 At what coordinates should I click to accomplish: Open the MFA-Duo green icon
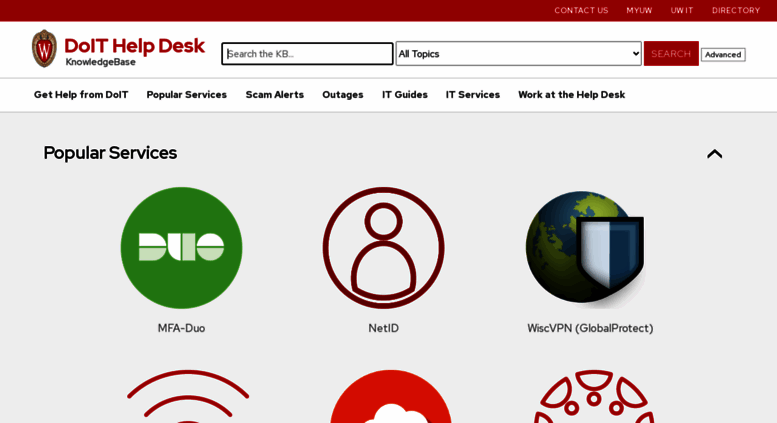181,248
